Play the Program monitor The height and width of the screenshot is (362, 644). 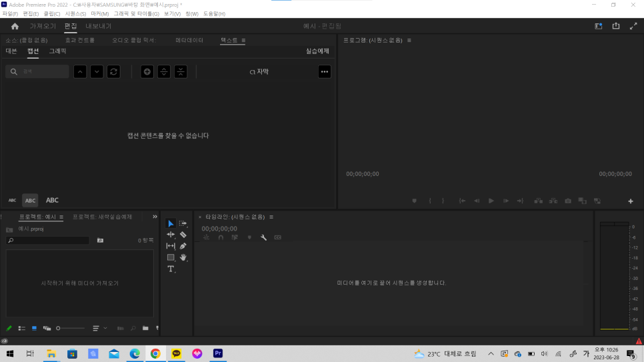491,201
